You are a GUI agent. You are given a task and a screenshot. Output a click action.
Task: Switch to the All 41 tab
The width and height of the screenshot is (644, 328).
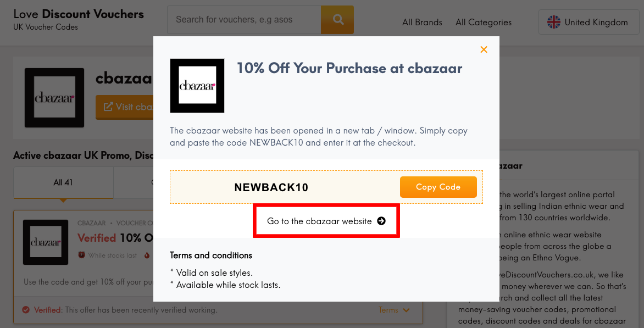[x=63, y=182]
